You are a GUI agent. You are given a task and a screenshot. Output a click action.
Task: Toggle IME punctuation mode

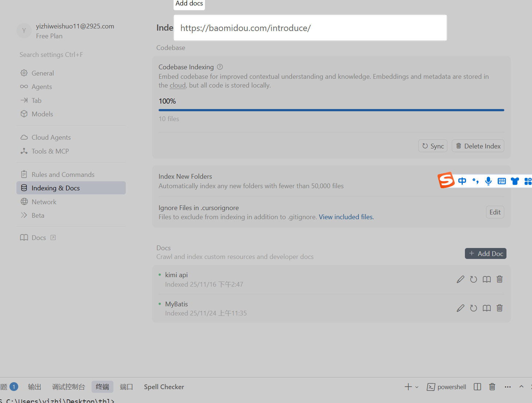point(475,181)
